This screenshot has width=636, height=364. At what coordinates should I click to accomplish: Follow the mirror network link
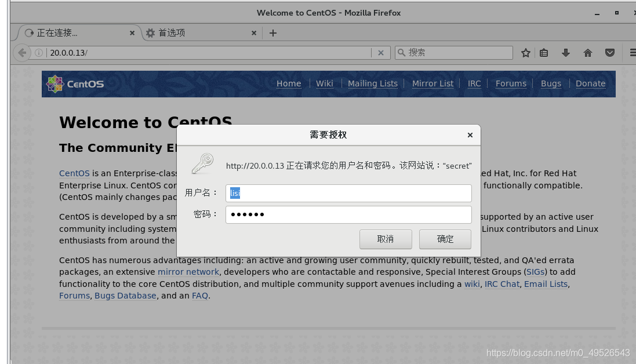[188, 272]
